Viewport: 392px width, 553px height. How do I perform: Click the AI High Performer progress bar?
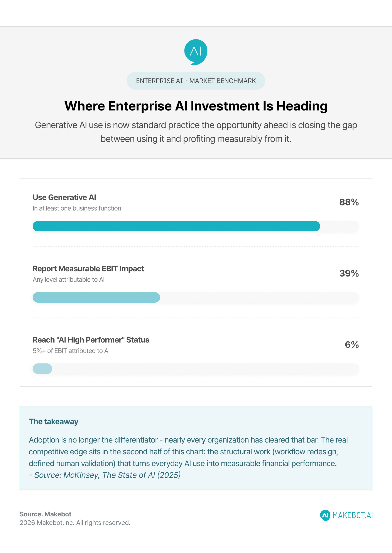[x=196, y=368]
